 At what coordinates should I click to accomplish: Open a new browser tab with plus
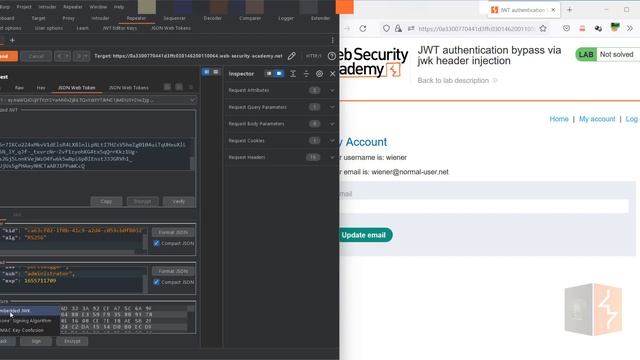(569, 10)
